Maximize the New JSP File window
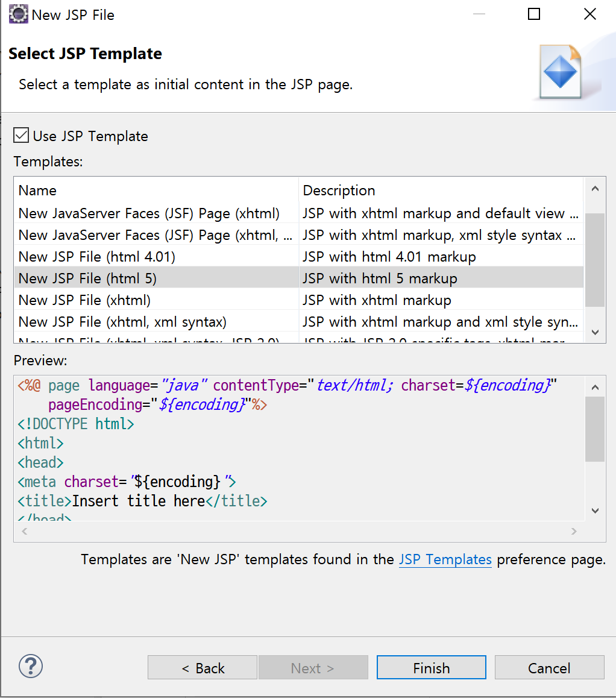 [x=533, y=14]
